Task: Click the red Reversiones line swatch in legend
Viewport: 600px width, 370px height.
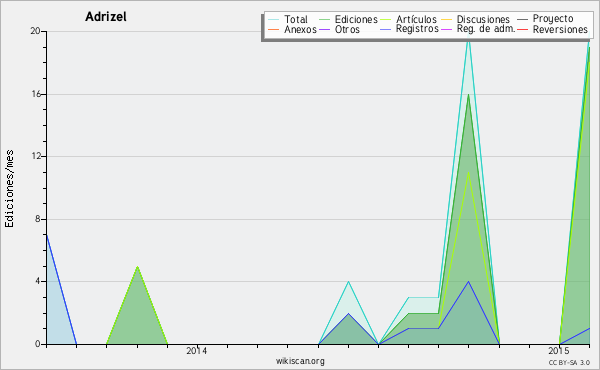Action: click(x=523, y=30)
